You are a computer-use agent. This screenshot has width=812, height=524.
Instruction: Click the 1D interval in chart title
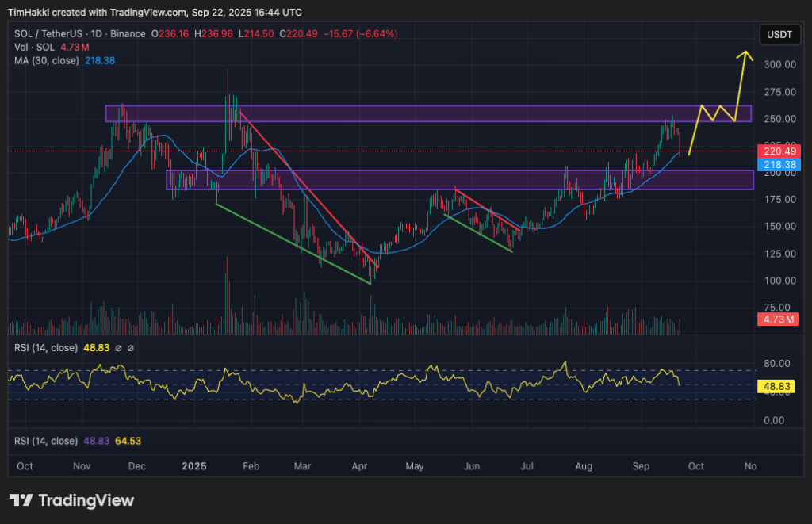coord(99,34)
